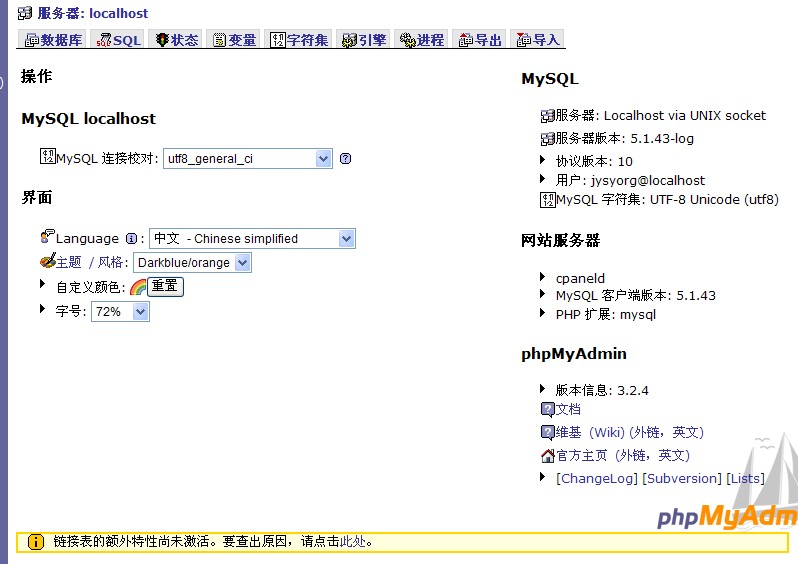The width and height of the screenshot is (798, 564).
Task: Open the 进程 (Processes) tab
Action: point(422,39)
